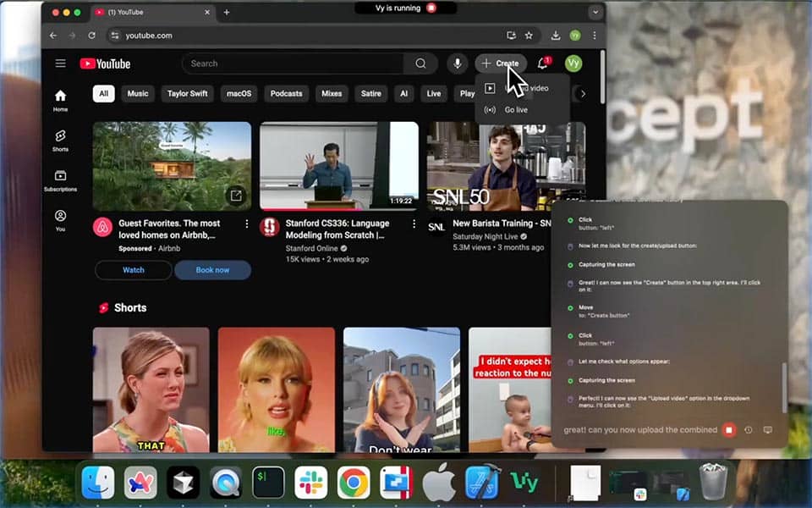Stop the Vy run in chat panel
The width and height of the screenshot is (812, 508).
729,430
